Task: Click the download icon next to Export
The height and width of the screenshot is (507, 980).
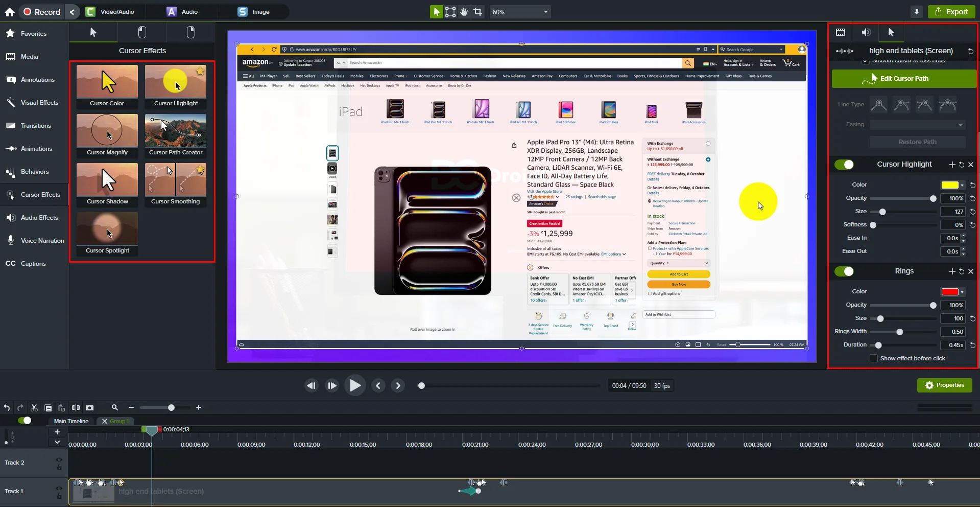Action: pyautogui.click(x=917, y=12)
